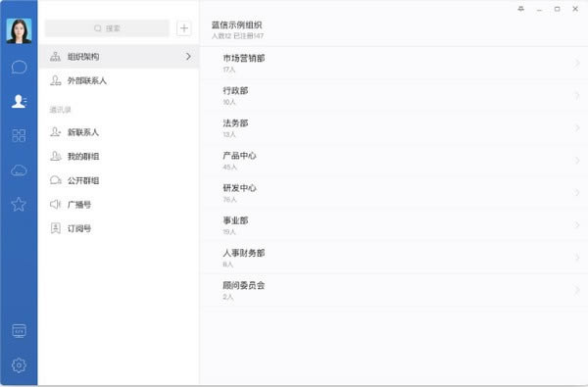
Task: Click the user profile avatar photo
Action: point(19,30)
